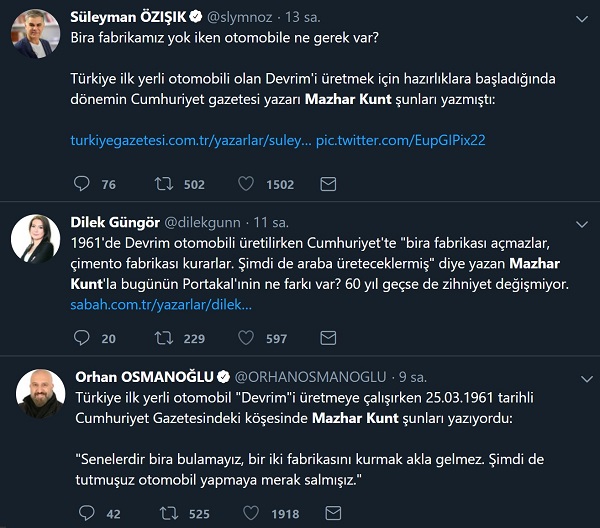
Task: Reply to Süleyman ÖZIŞIK's tweet
Action: coord(82,184)
